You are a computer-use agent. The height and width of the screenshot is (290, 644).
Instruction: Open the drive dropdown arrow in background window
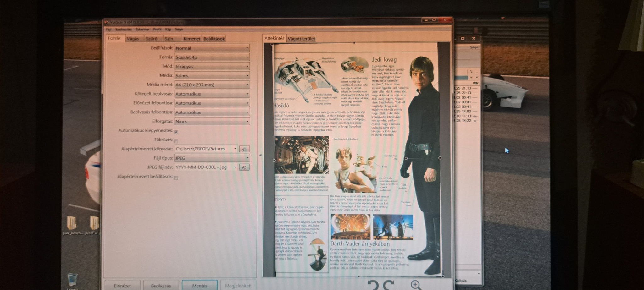(477, 77)
